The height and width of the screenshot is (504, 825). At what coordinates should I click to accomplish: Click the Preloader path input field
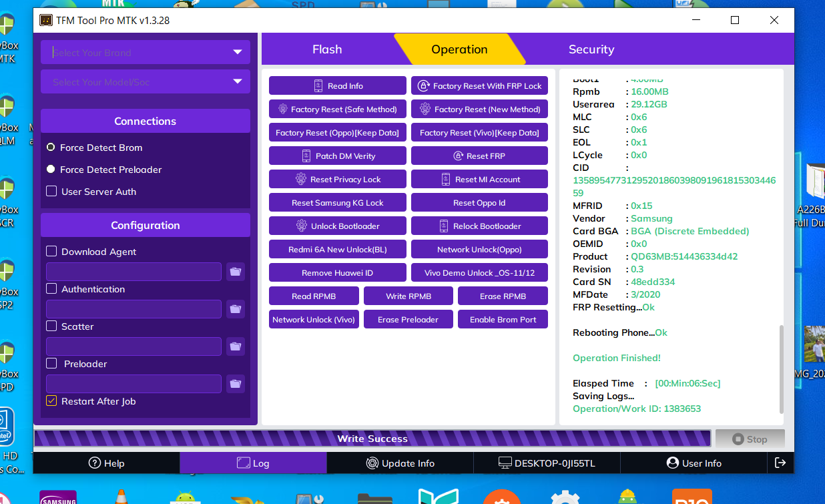point(133,384)
